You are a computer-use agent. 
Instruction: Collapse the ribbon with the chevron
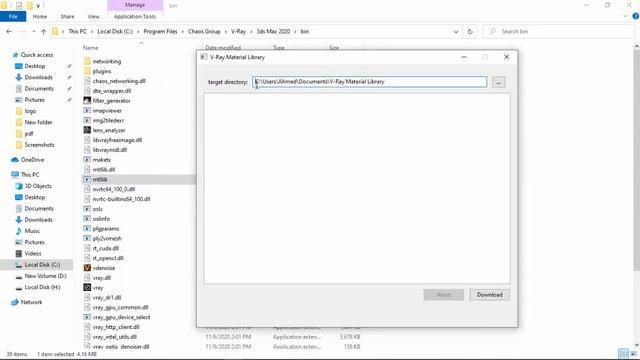[625, 16]
